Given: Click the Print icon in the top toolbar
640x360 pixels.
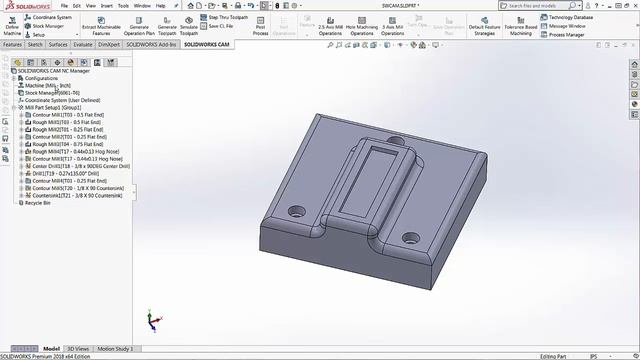Looking at the screenshot, I should click(x=238, y=6).
